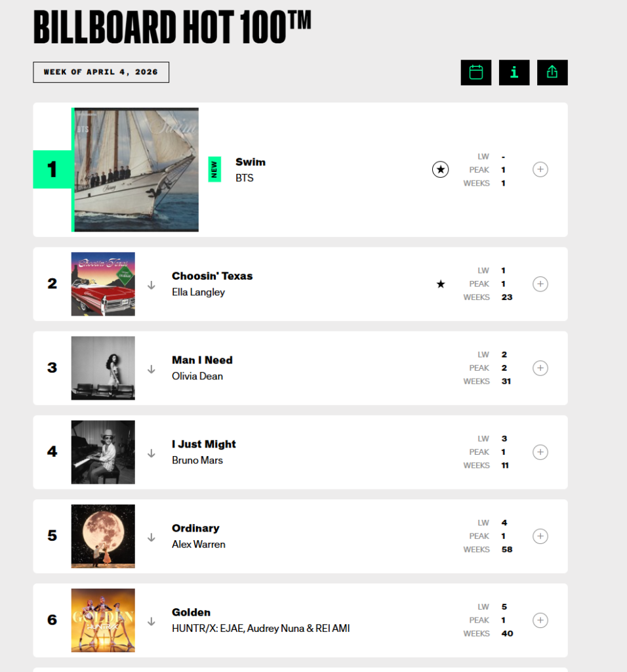Expand the I Just Might row
The image size is (627, 672).
[x=540, y=452]
